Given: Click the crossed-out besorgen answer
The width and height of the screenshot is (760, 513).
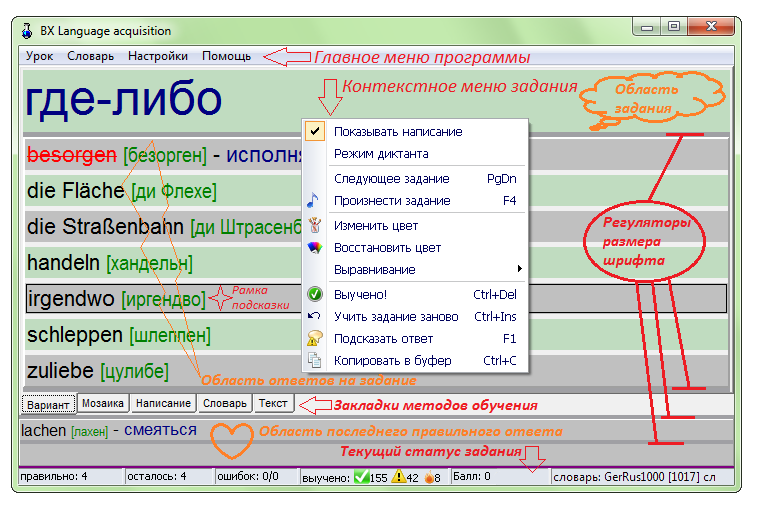Looking at the screenshot, I should (x=72, y=155).
